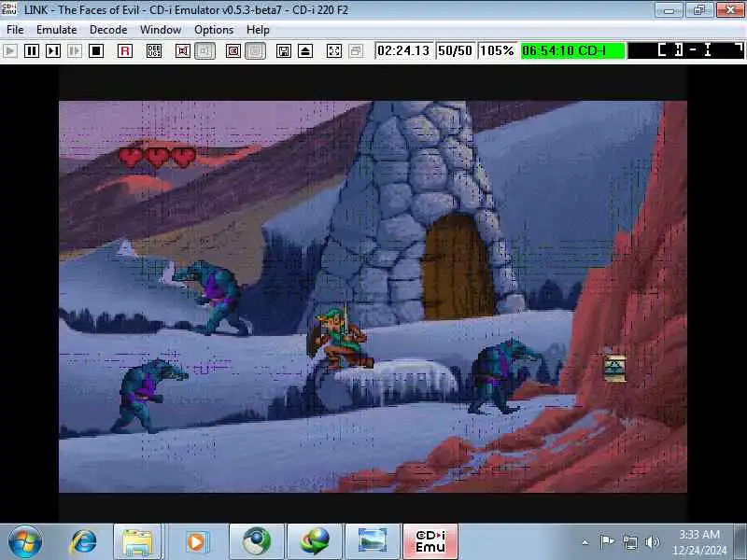Click the red life hearts
747x560 pixels.
pos(157,156)
